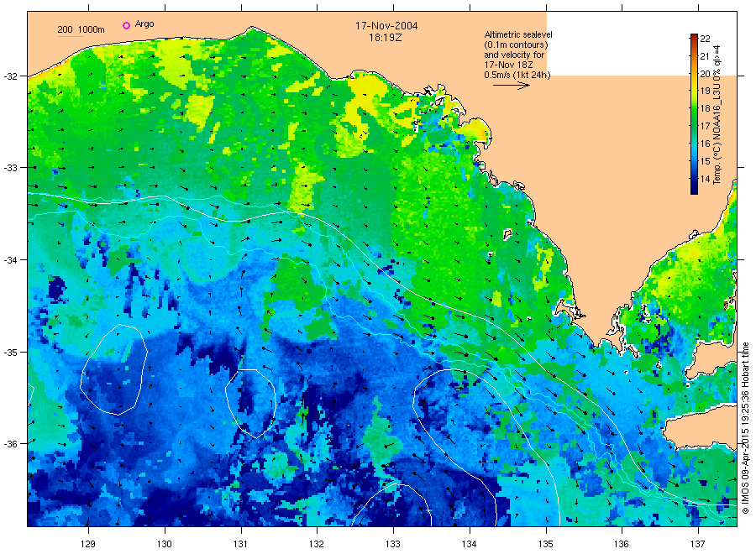Click the IMOS copyright timestamp text

pyautogui.click(x=745, y=428)
